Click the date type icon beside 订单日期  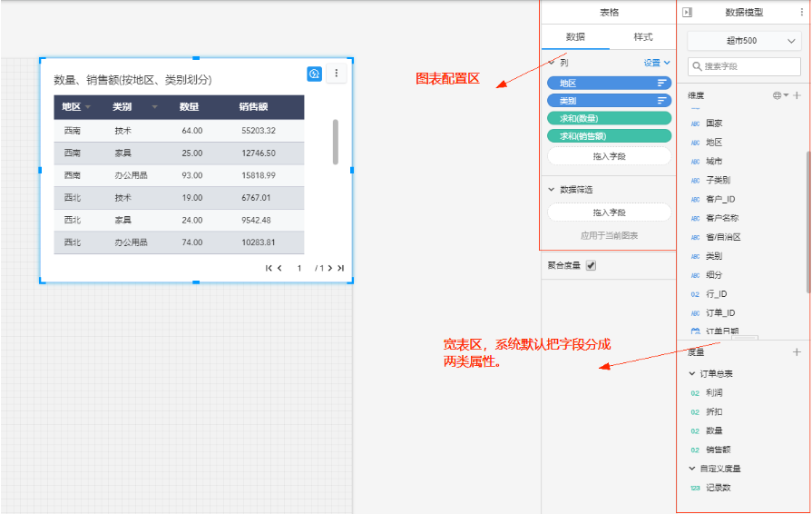coord(696,331)
